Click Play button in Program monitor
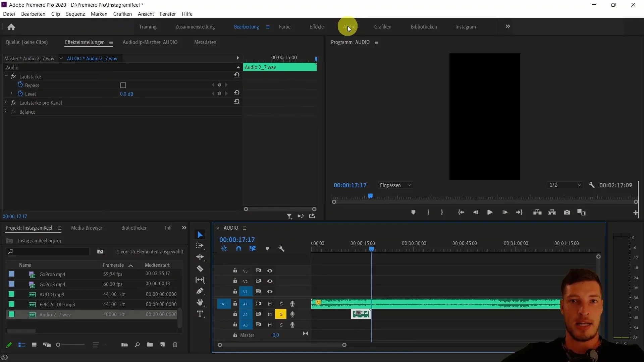This screenshot has height=362, width=644. [x=490, y=212]
